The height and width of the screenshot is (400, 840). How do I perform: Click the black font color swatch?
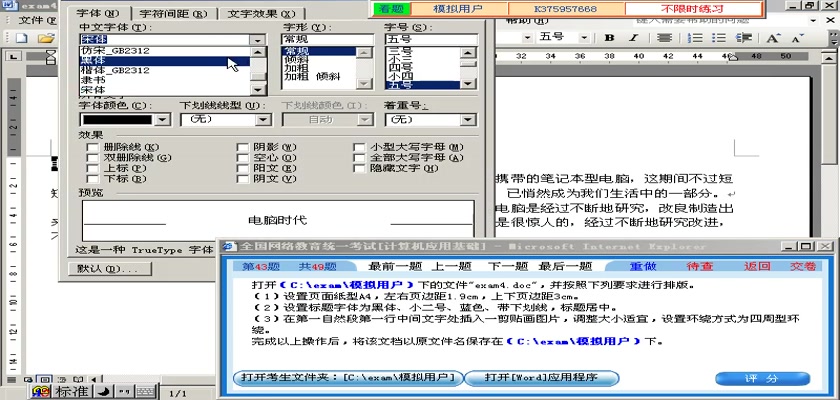116,119
